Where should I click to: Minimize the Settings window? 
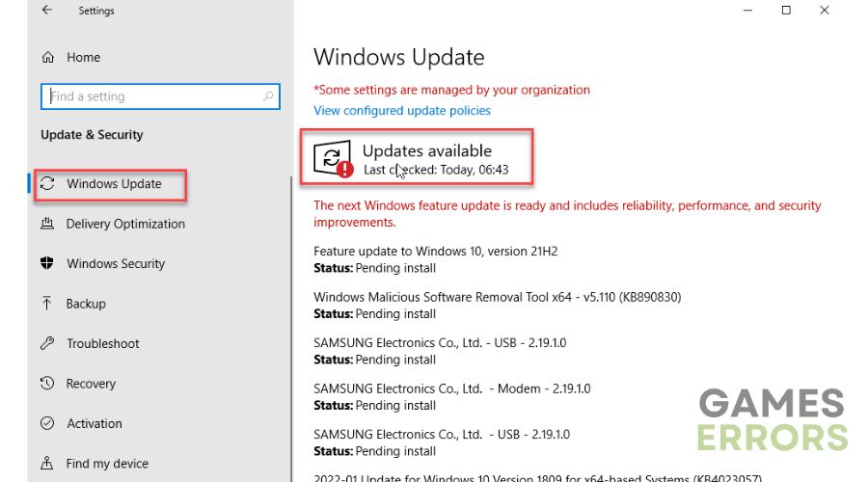point(747,10)
